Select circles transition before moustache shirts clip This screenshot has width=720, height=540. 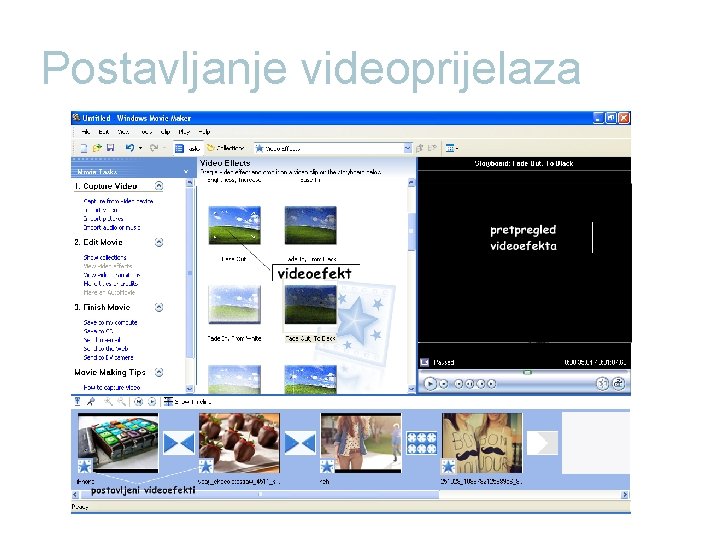tap(422, 443)
